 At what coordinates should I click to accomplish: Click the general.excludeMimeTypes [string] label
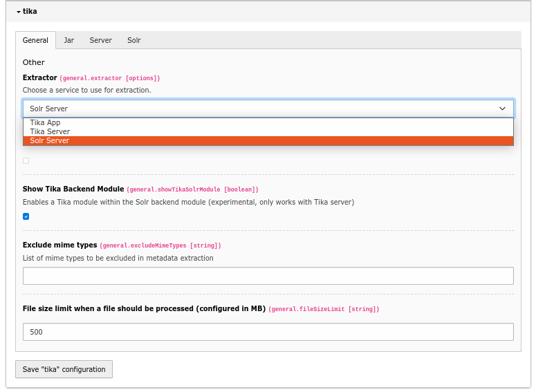pos(160,245)
